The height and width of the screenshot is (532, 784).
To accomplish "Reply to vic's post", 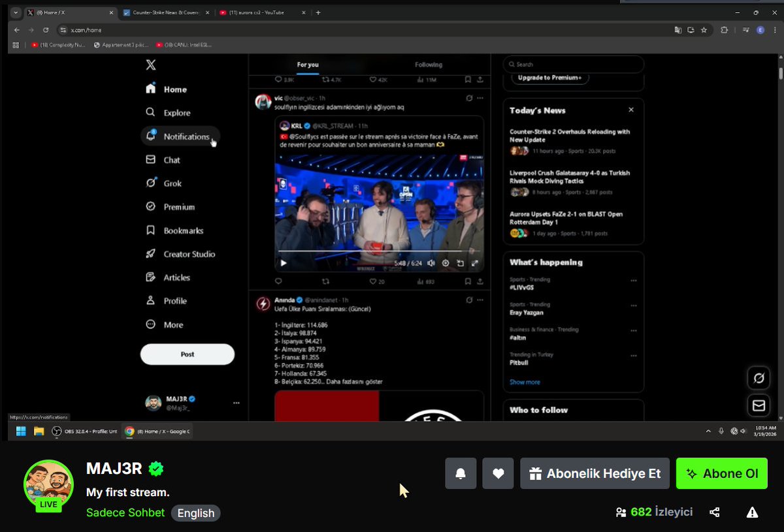I will tap(278, 281).
